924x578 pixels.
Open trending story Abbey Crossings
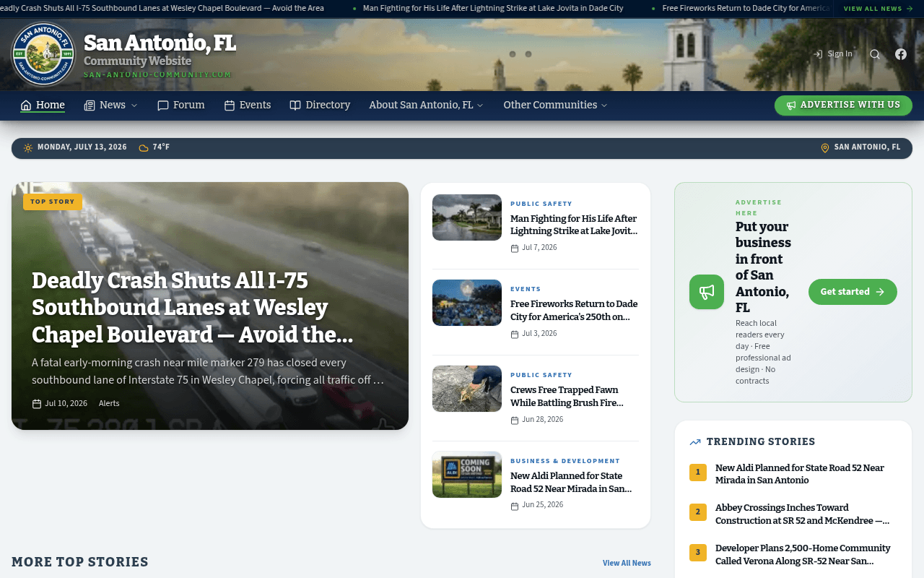point(802,514)
